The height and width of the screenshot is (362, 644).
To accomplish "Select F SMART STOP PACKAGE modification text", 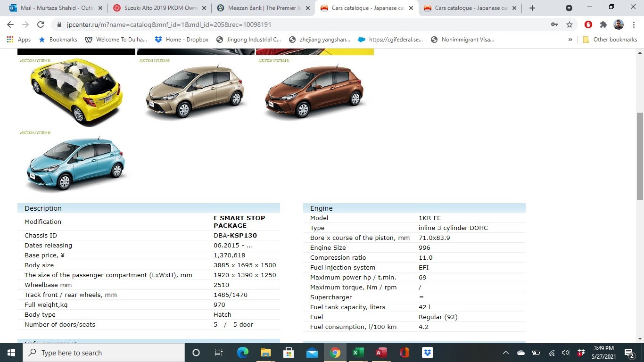I will (x=239, y=222).
